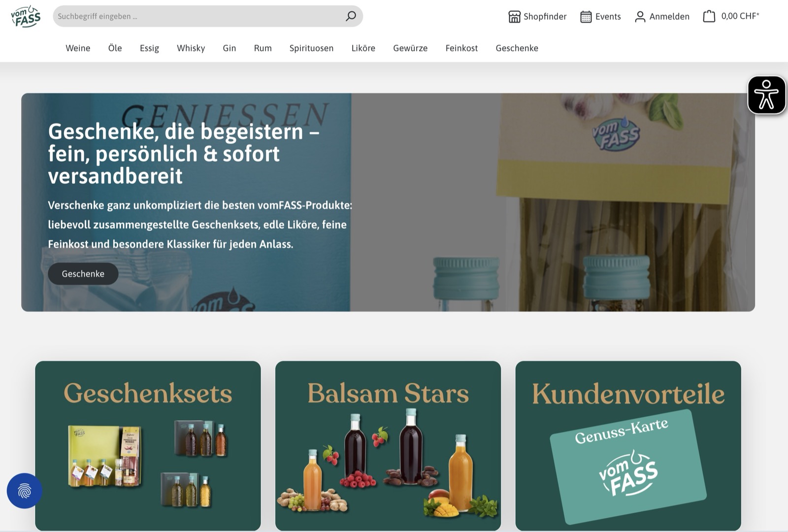Open the Weine menu category
788x532 pixels.
point(78,48)
